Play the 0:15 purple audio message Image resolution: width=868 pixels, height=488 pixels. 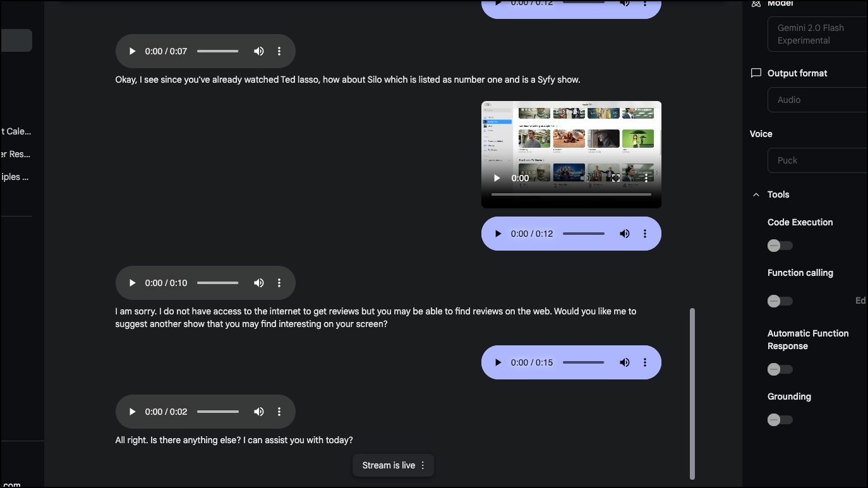(498, 362)
